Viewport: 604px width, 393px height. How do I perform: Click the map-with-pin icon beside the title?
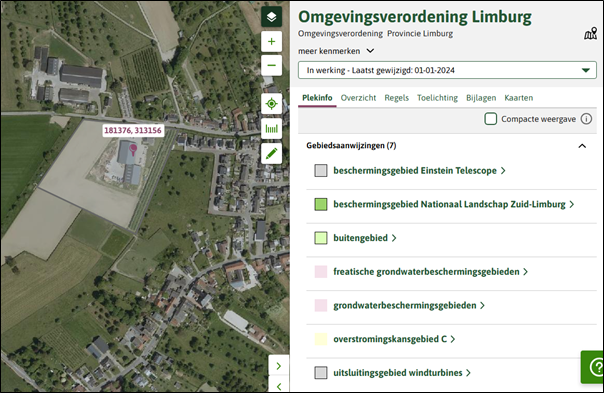coord(591,34)
